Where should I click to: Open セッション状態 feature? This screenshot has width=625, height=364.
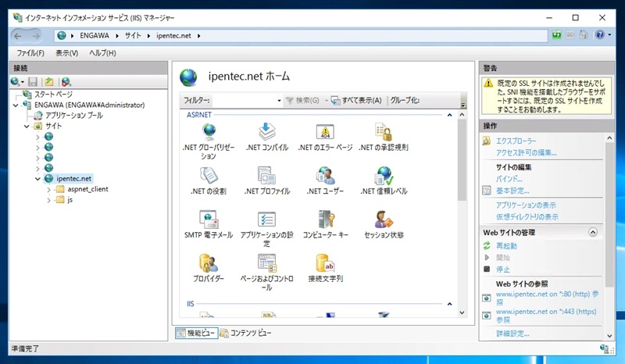point(384,224)
